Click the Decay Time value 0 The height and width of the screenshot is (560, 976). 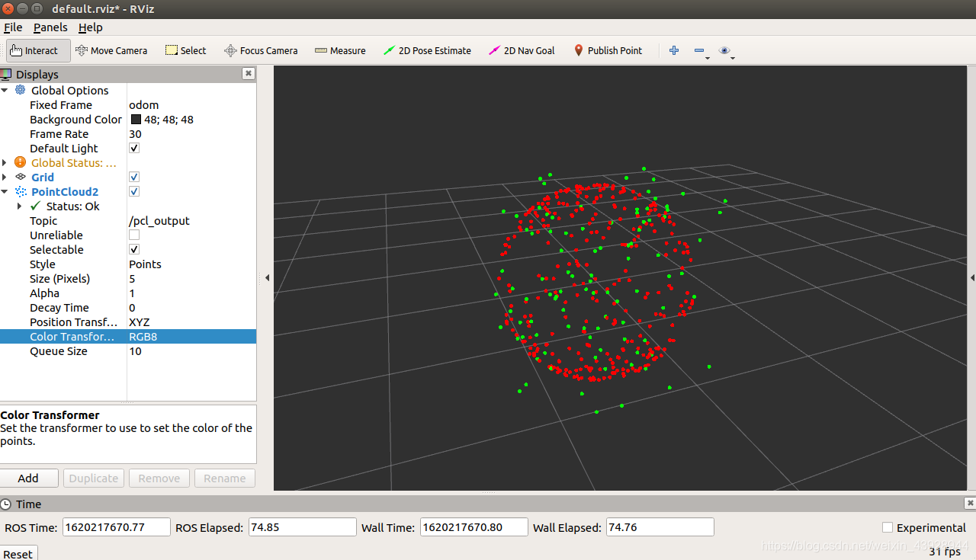(191, 307)
